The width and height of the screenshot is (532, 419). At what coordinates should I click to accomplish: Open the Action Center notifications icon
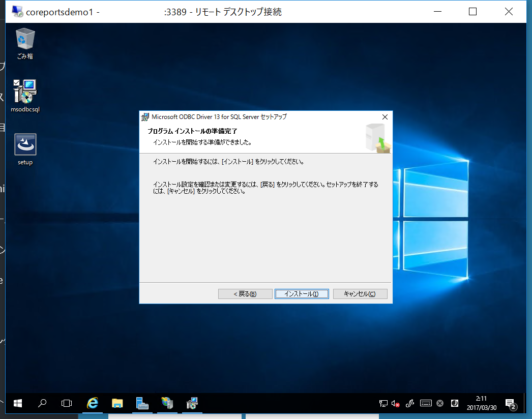tap(511, 403)
